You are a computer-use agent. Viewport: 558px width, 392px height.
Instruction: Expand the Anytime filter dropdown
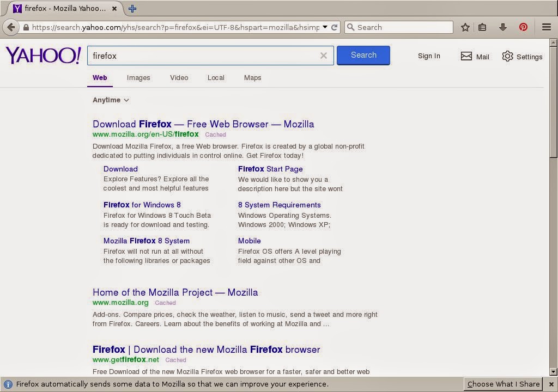(x=111, y=100)
